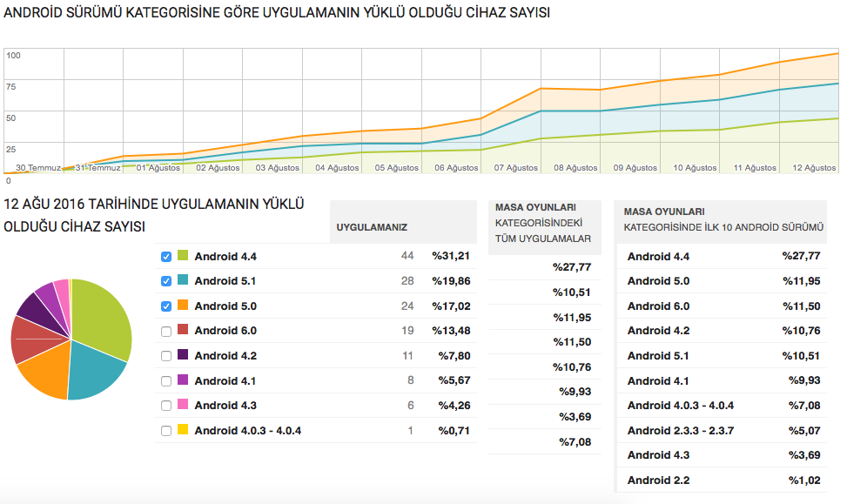Uncheck the Android 5.0 checkbox
847x504 pixels.
[x=166, y=306]
